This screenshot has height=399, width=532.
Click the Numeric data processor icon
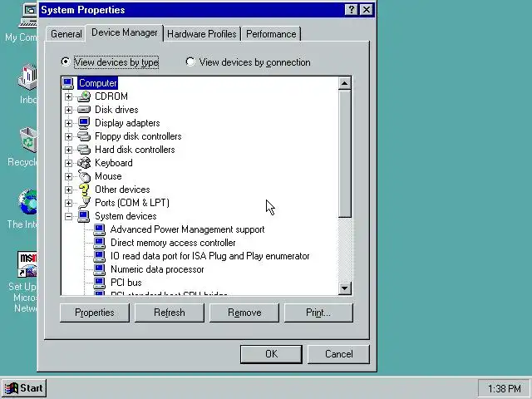(x=100, y=269)
